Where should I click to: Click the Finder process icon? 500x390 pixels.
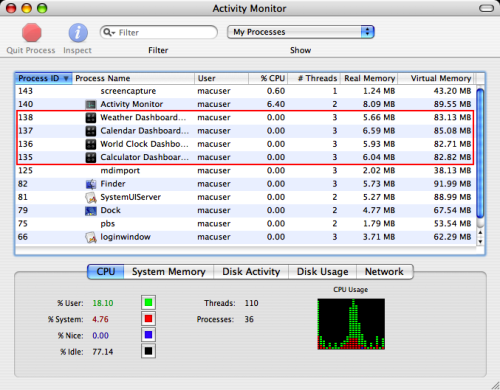point(91,184)
